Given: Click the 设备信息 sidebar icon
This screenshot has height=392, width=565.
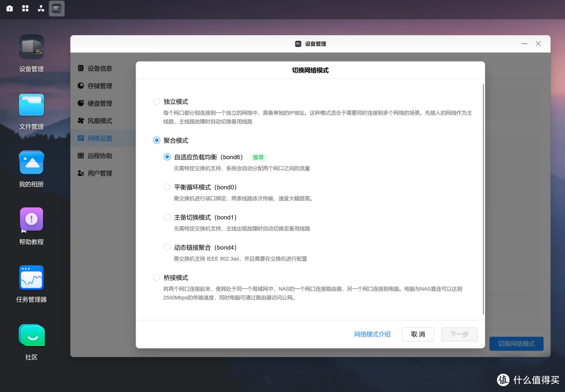Looking at the screenshot, I should click(x=81, y=68).
